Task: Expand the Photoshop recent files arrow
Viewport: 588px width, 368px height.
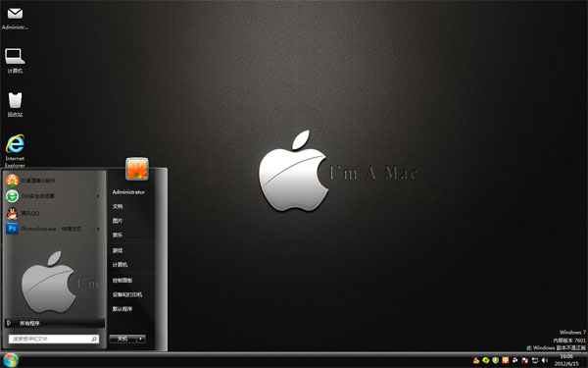Action: click(98, 229)
